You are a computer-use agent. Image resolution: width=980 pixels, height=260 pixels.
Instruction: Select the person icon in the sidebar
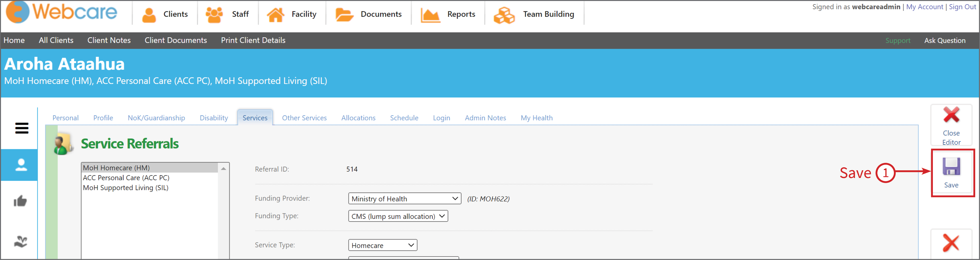click(x=21, y=165)
